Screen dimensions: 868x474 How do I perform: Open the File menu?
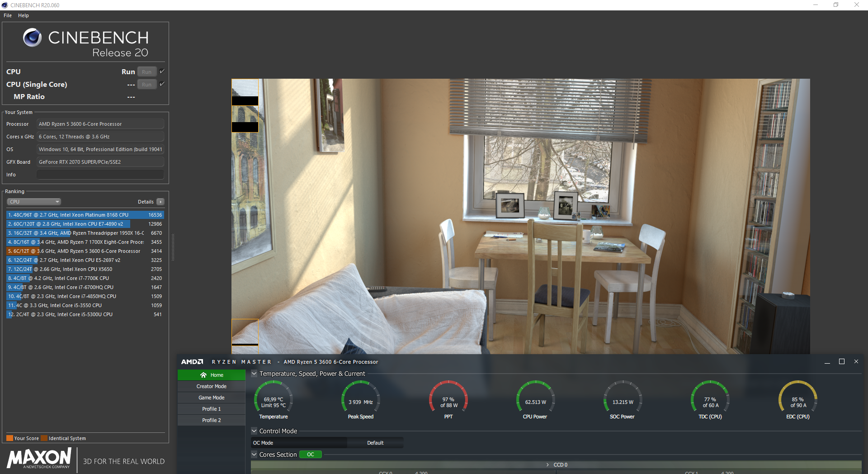(x=8, y=15)
